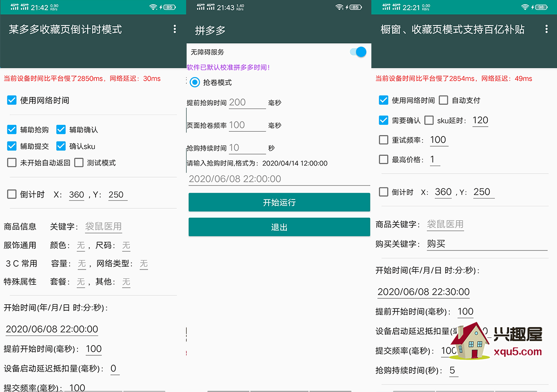Edit X value 360 in 百亿补贴 screen
Screen dimensions: 557x392
(443, 192)
